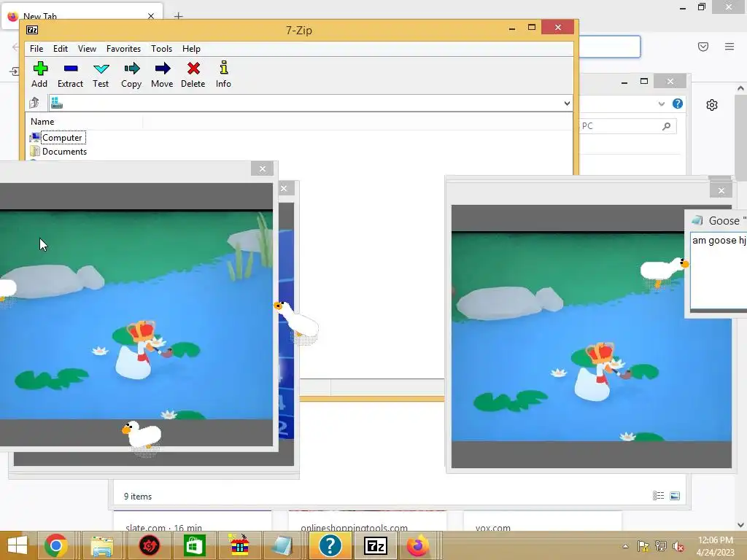Close the right goose video window
Screen dimensions: 747x560
click(x=721, y=190)
